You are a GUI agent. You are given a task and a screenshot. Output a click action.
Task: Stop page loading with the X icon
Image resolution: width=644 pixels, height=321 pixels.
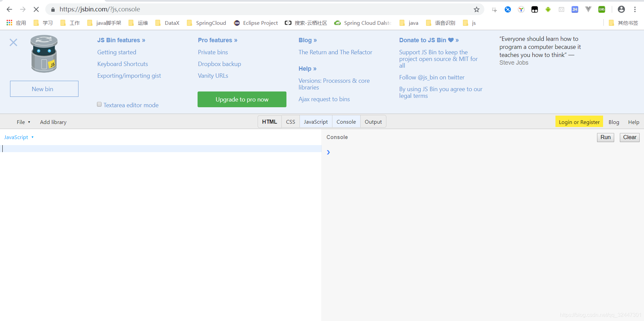36,9
